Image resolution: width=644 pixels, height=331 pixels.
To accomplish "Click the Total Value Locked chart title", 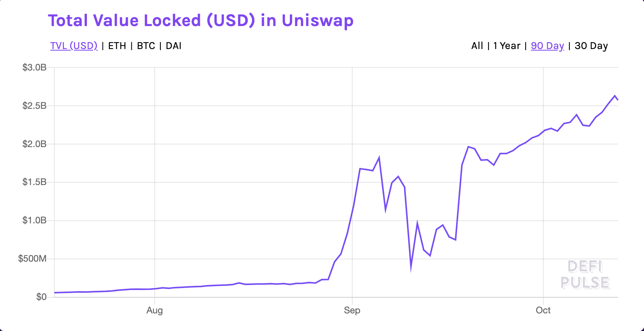I will (x=201, y=21).
